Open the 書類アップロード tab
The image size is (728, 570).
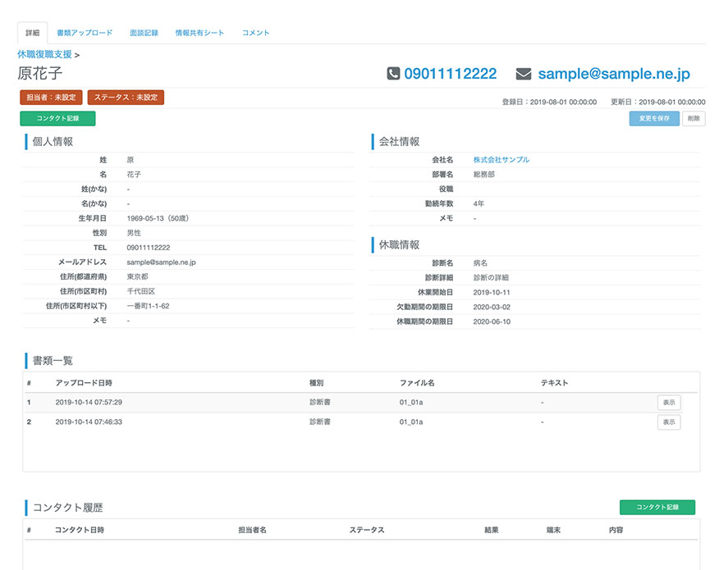85,33
